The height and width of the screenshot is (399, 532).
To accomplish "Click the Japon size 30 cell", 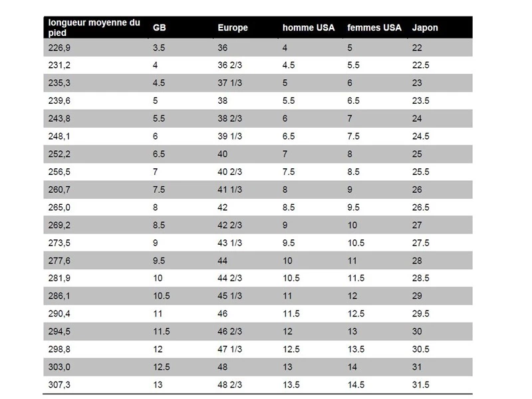I will click(x=418, y=331).
